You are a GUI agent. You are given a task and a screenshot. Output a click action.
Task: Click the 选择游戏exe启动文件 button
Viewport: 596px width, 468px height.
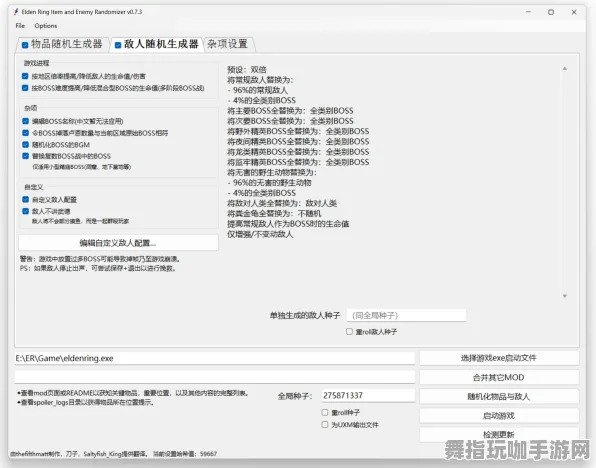pyautogui.click(x=499, y=358)
